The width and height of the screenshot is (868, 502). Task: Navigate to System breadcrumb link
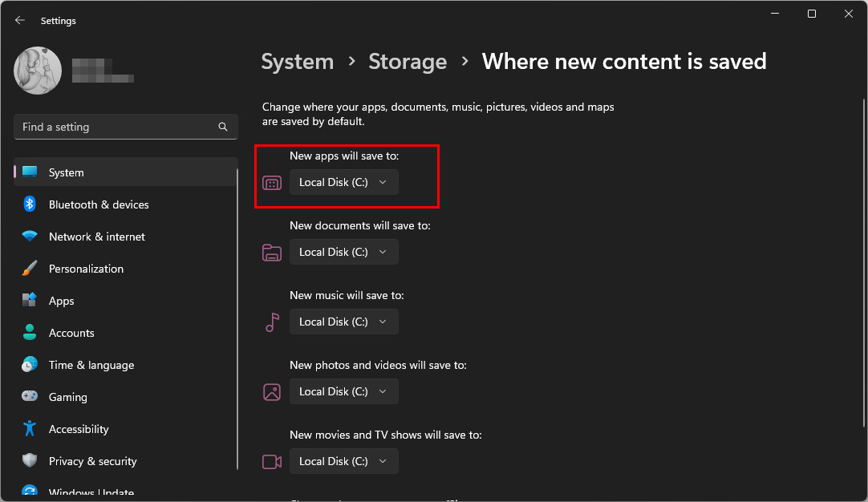(x=297, y=62)
